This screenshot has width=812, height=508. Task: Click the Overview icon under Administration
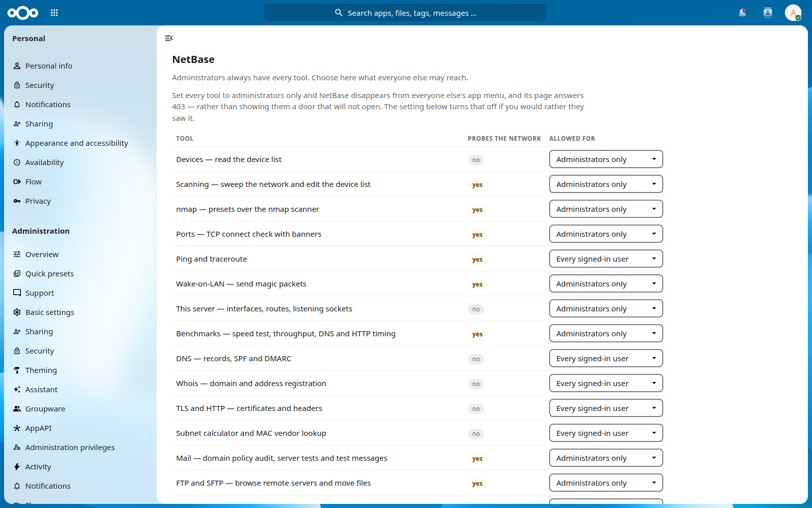pyautogui.click(x=17, y=255)
